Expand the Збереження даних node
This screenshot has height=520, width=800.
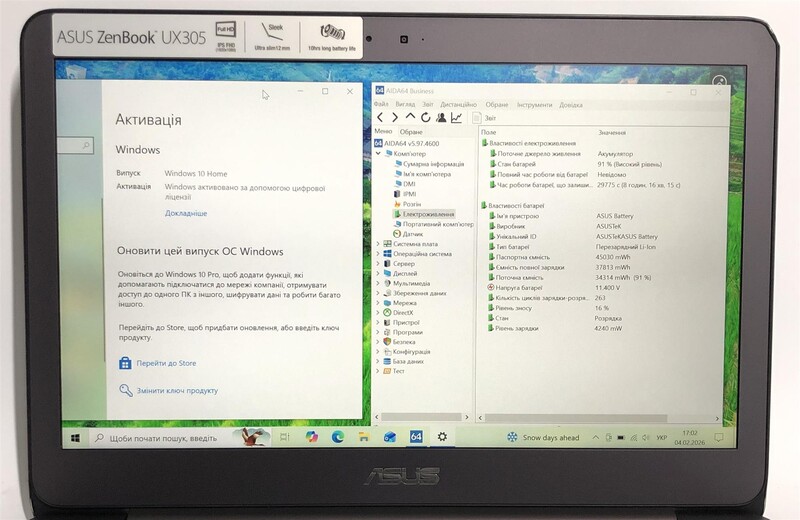click(378, 293)
